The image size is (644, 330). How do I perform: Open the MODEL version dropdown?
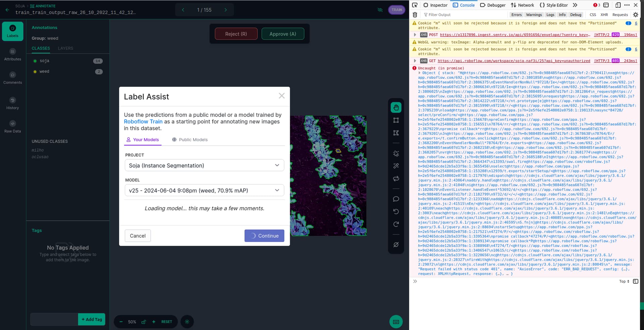coord(204,190)
